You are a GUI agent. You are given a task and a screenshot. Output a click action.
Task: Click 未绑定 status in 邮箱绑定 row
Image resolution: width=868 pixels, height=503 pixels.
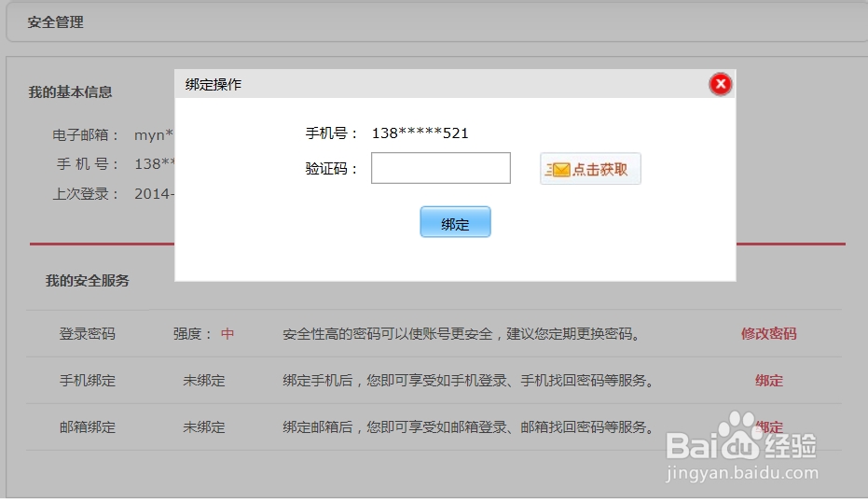coord(203,427)
